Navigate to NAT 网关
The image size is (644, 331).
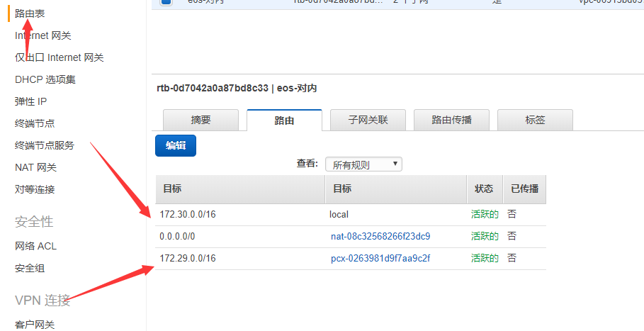(35, 167)
